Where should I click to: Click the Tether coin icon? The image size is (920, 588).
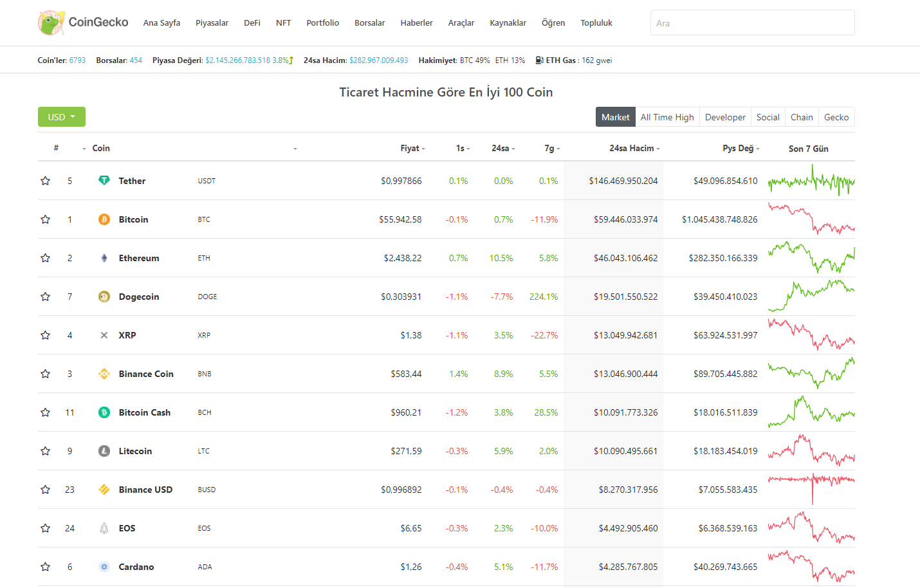(x=104, y=181)
